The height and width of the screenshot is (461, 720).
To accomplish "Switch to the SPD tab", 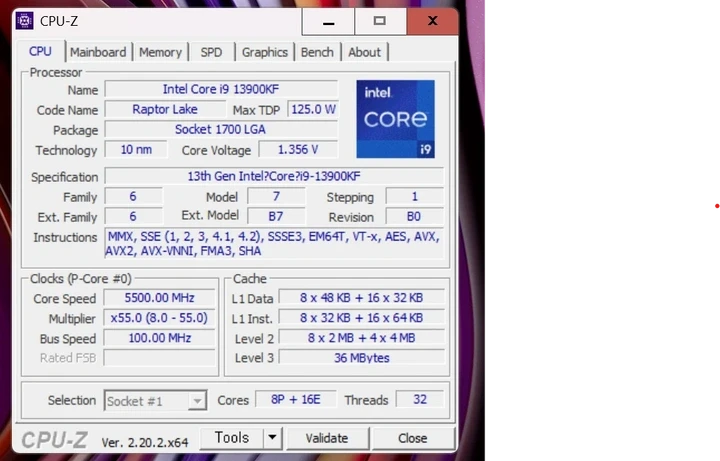I will [211, 52].
